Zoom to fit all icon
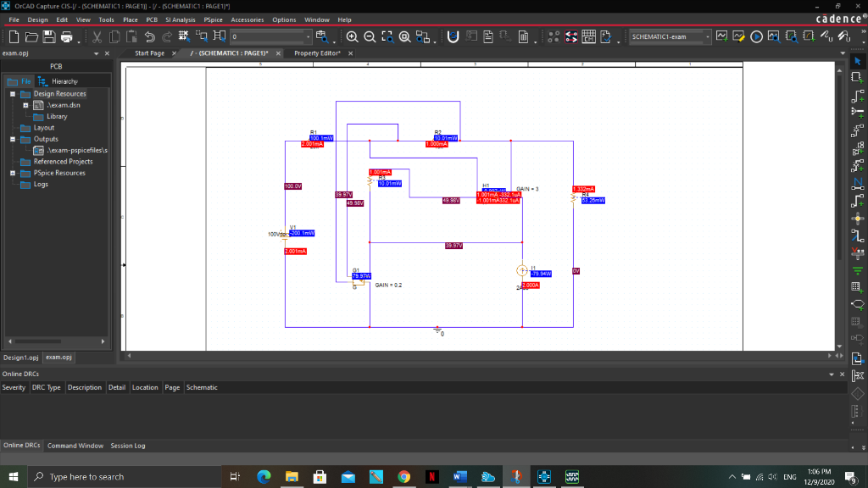 (404, 37)
